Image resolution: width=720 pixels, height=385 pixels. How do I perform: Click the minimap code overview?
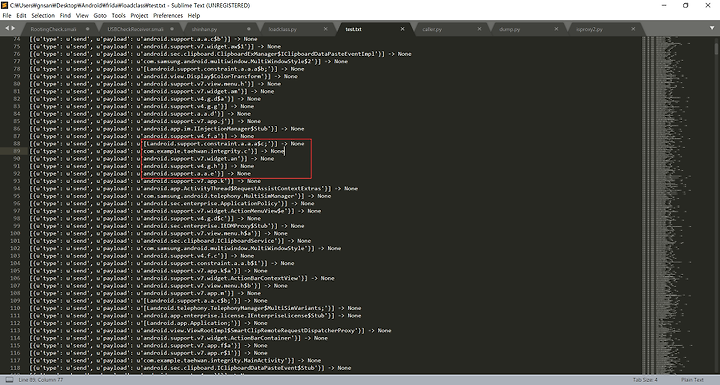point(677,204)
